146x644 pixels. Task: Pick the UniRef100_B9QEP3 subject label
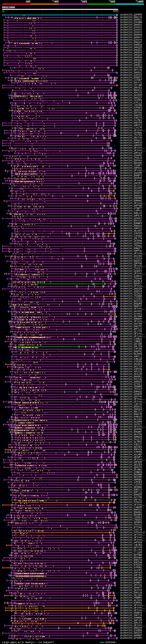[x=131, y=77]
